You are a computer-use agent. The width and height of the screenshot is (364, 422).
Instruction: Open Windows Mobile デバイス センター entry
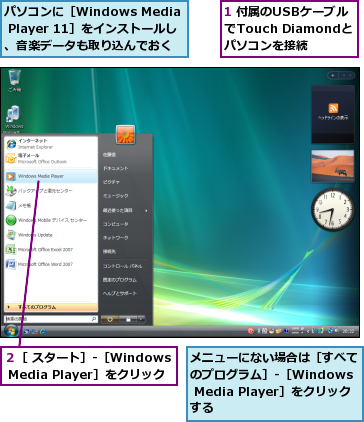[51, 220]
